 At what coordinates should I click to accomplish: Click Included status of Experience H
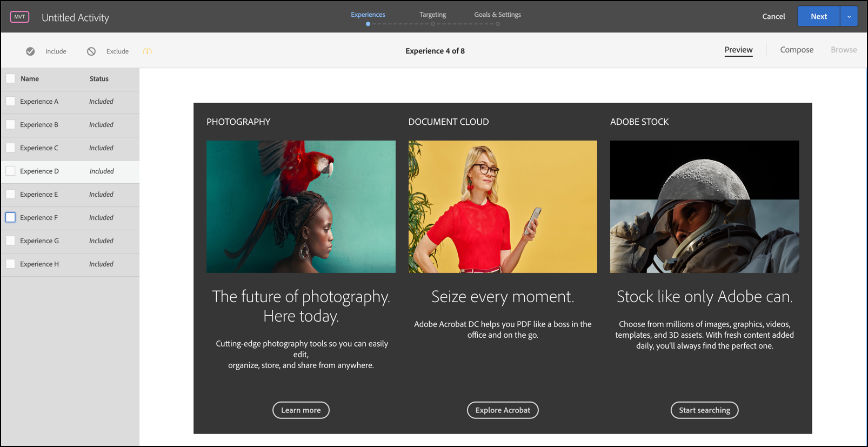[101, 264]
